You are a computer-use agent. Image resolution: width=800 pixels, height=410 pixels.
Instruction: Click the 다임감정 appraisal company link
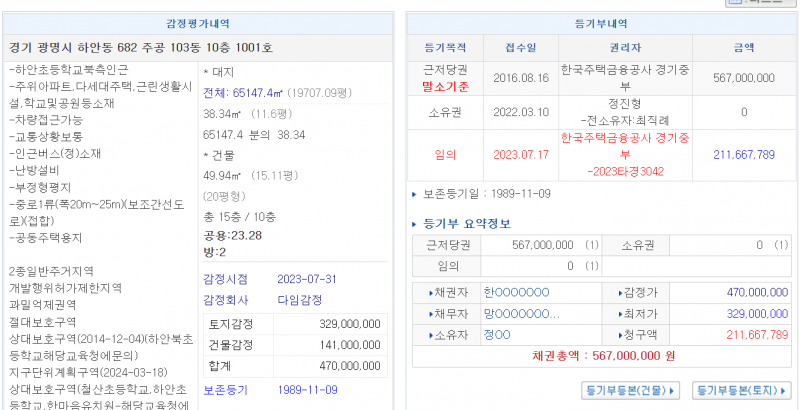[x=298, y=299]
